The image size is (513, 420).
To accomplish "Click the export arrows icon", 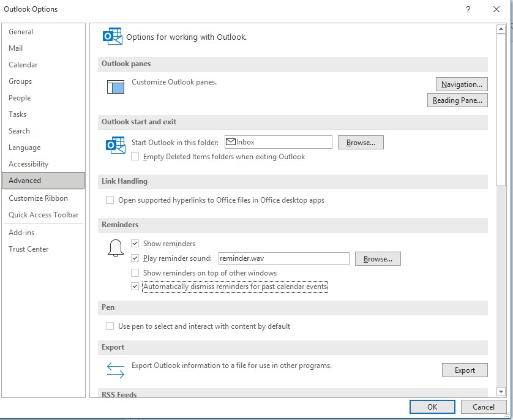I will pyautogui.click(x=116, y=370).
